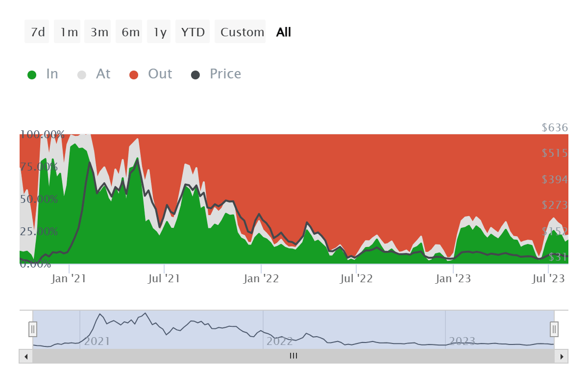Click the horizontal scrollbar thumb
Screen dimensions: 588x392
tap(293, 356)
